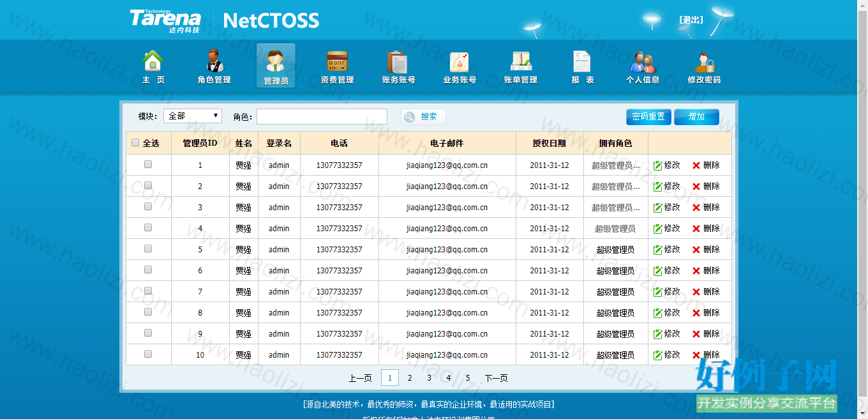This screenshot has height=419, width=868.
Task: Open the 报表 report icon
Action: (582, 66)
